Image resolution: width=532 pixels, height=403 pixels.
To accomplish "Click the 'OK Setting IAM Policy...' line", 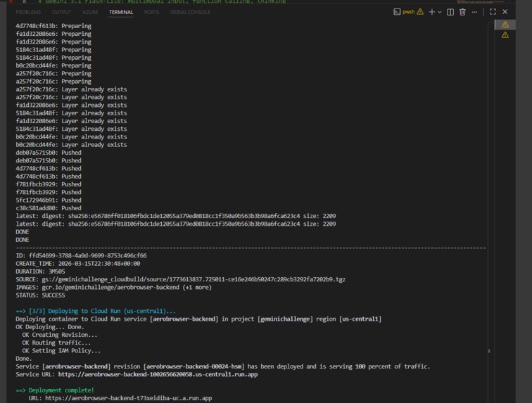I will (61, 351).
